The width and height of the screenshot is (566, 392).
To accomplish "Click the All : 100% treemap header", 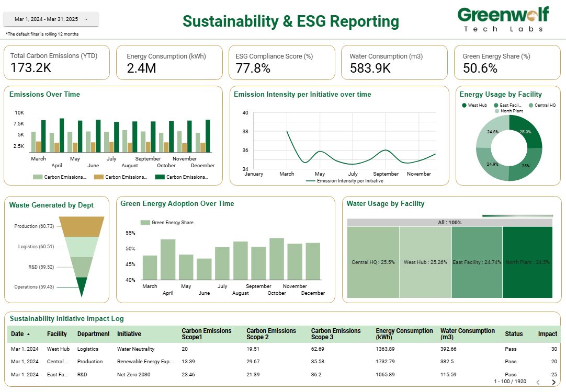I will tap(450, 223).
